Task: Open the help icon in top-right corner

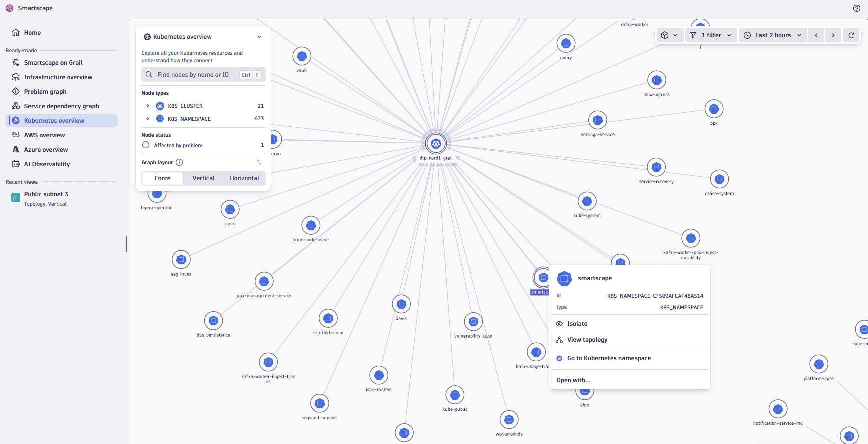Action: 856,8
